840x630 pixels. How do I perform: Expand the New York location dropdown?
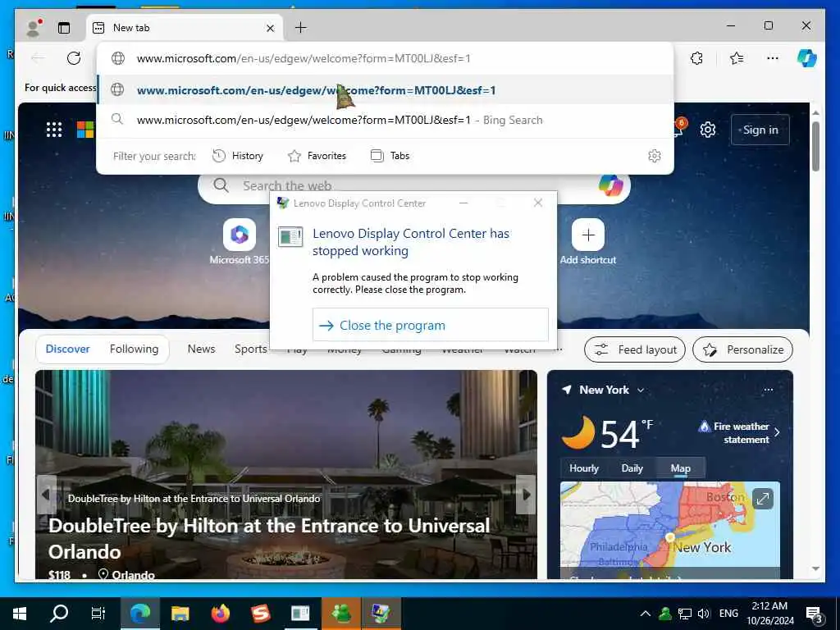[641, 390]
